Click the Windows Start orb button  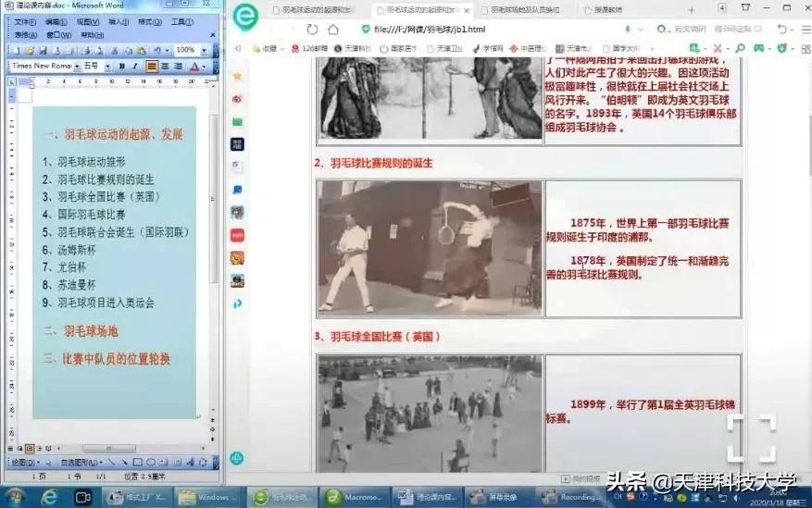tap(16, 497)
